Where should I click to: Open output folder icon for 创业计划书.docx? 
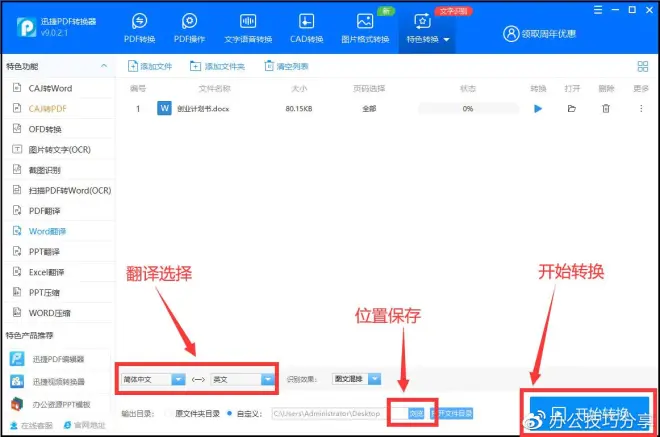click(572, 109)
